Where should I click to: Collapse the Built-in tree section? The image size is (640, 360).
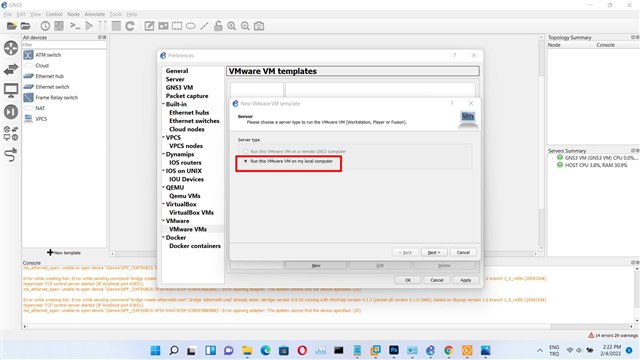point(163,104)
